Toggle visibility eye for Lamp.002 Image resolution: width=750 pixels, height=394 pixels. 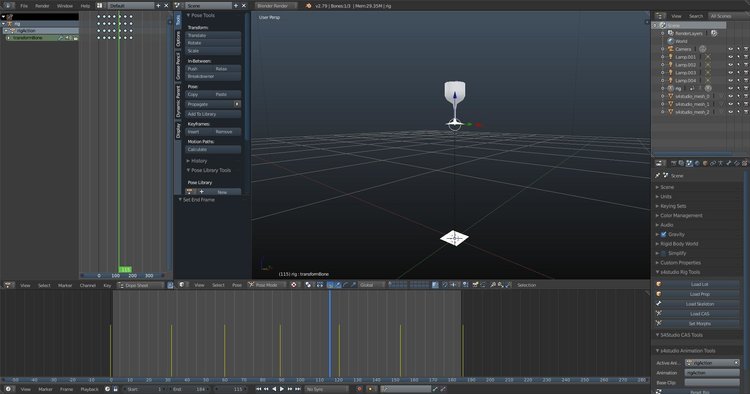[x=730, y=65]
